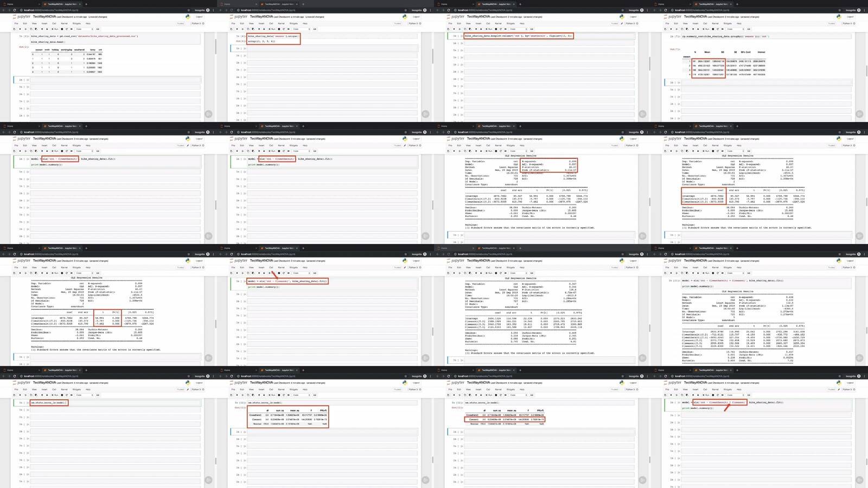Open Code cell-type dropdown in the boxplot notebook

(x=518, y=29)
